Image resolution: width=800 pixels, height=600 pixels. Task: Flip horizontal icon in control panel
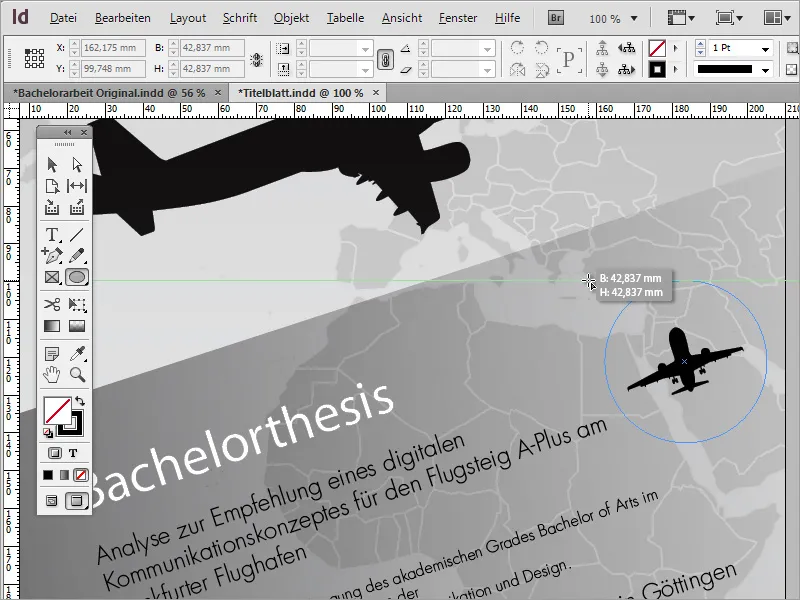[x=517, y=69]
